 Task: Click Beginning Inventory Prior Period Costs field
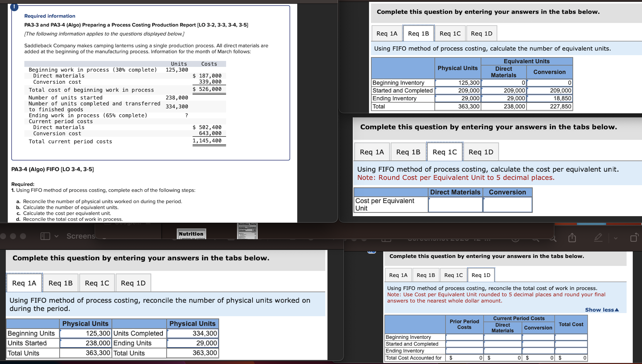pyautogui.click(x=464, y=337)
